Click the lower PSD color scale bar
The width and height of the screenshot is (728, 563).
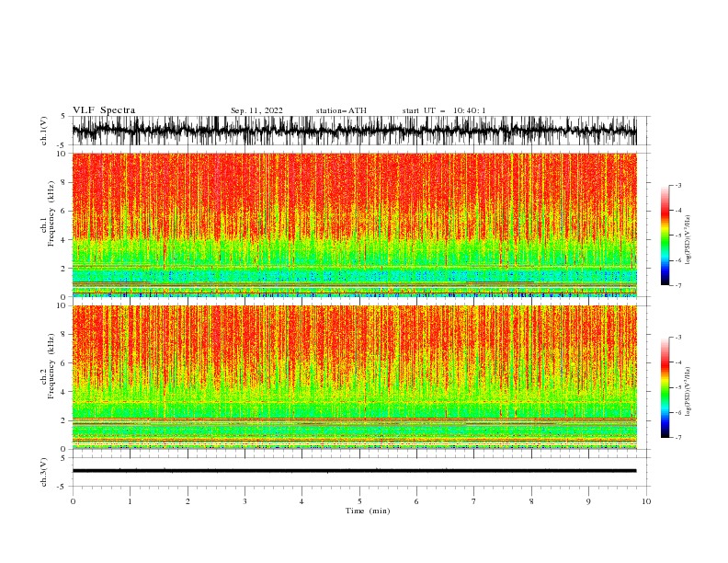click(665, 387)
